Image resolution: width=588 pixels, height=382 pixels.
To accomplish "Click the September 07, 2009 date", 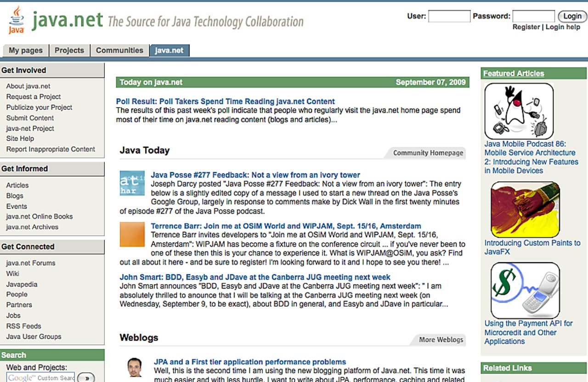I will pos(430,82).
